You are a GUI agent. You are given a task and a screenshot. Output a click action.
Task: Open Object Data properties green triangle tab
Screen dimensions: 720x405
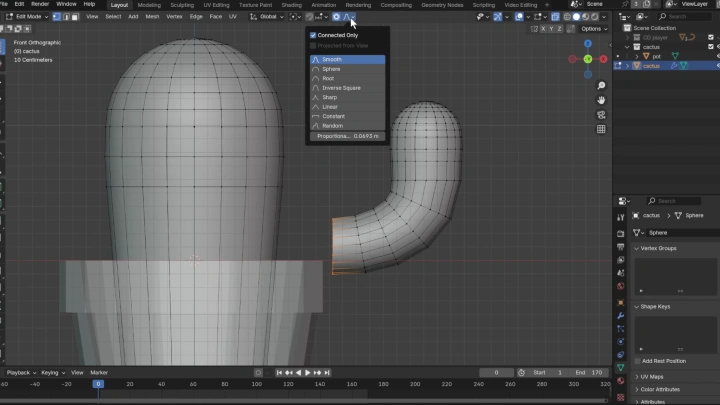[x=620, y=368]
